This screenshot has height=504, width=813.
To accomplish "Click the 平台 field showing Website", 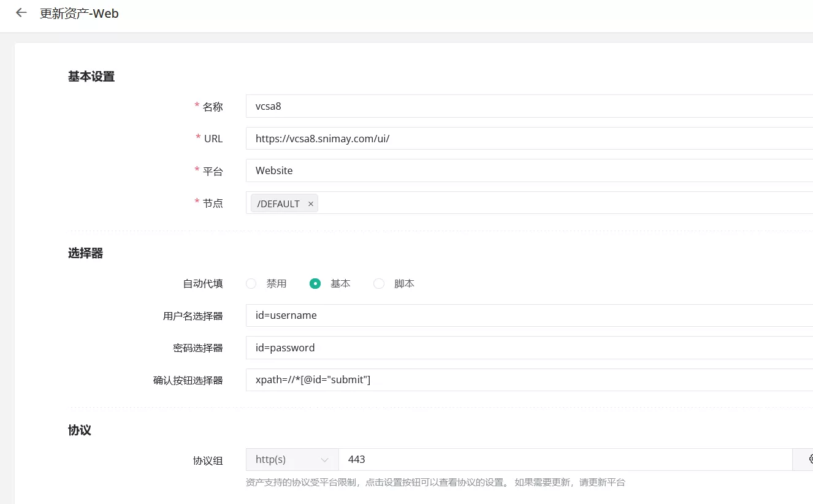I will 527,170.
